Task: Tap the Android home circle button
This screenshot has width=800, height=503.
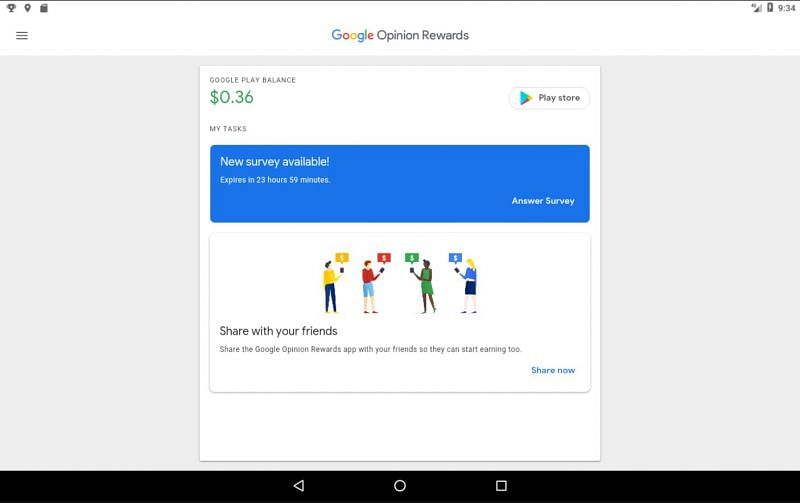Action: coord(400,486)
